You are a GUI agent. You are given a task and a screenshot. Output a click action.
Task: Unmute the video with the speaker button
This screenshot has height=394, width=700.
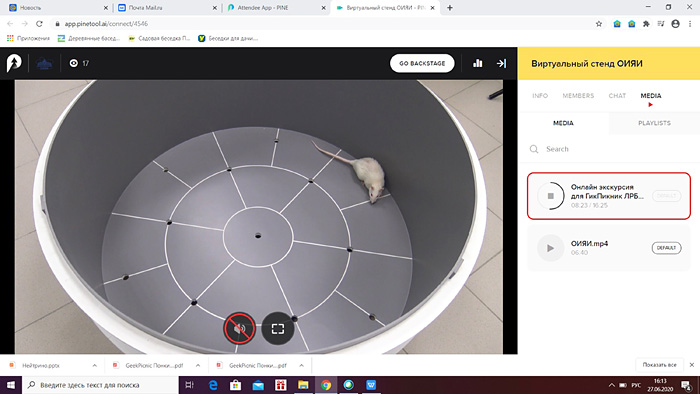240,328
